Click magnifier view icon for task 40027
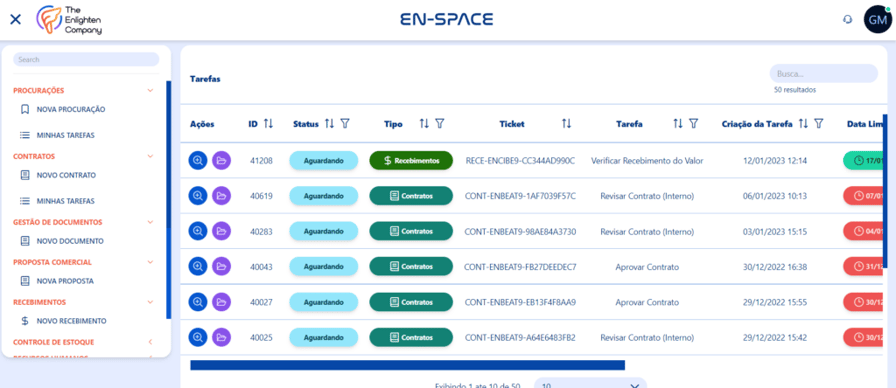The width and height of the screenshot is (896, 388). [198, 302]
